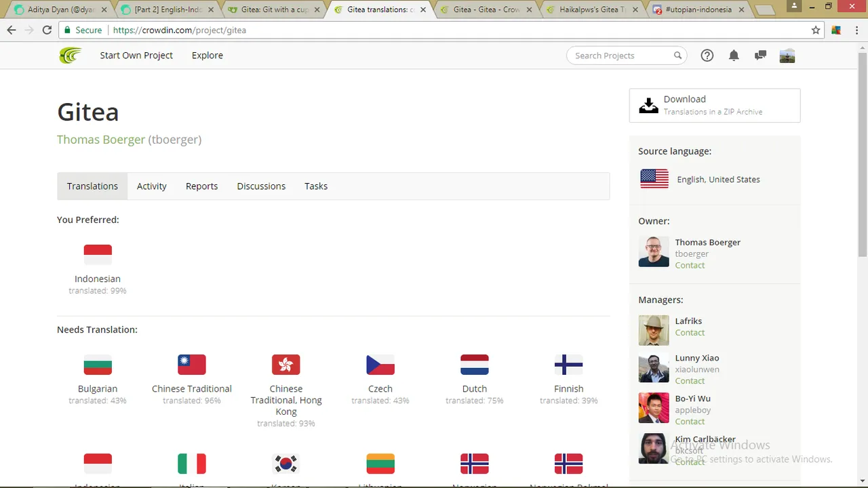This screenshot has height=488, width=868.
Task: Click the Bo-Yi Wu manager name
Action: 693,399
